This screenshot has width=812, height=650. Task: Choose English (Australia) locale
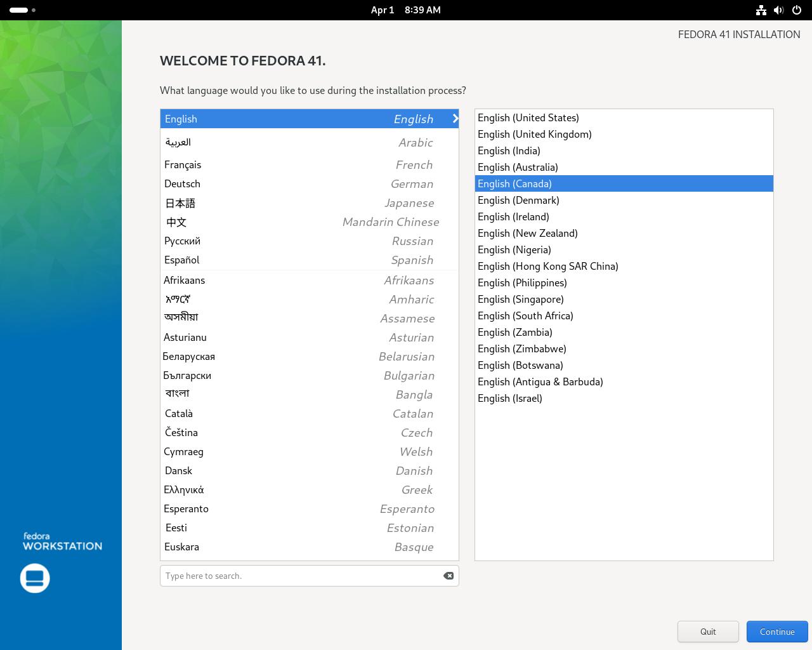tap(624, 167)
